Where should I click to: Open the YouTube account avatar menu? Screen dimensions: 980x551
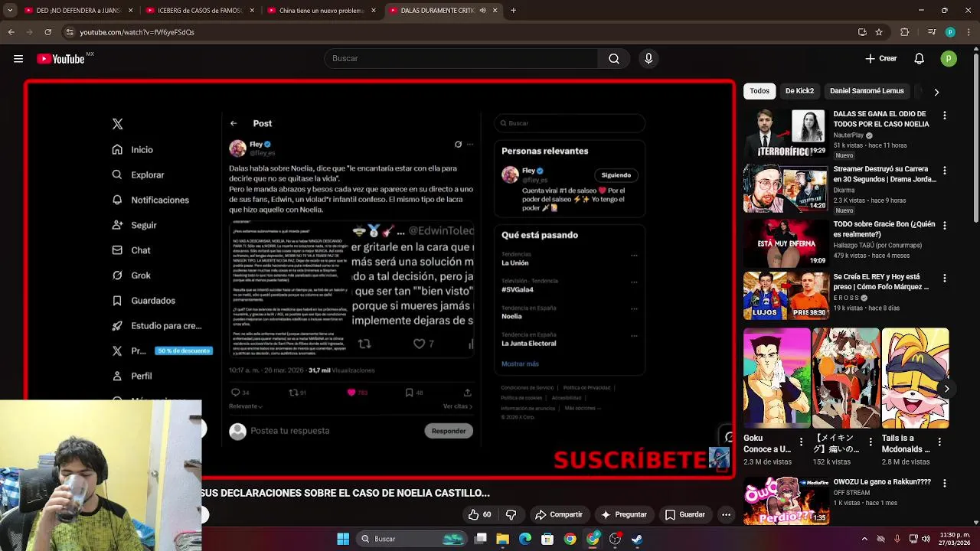(x=949, y=59)
